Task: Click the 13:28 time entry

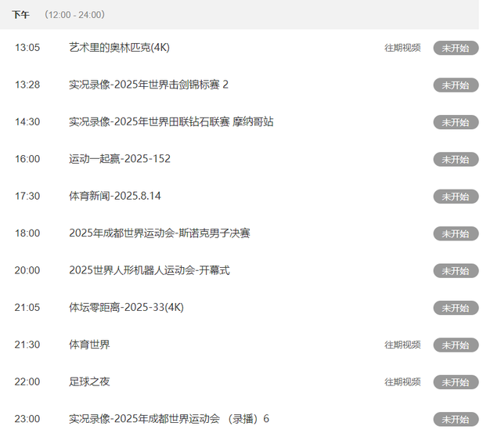Action: pos(27,85)
